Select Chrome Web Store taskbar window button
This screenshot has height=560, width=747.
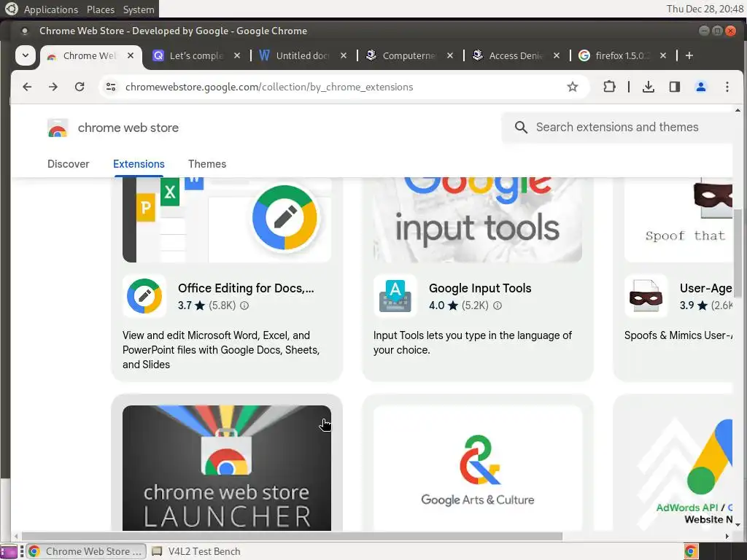click(86, 551)
